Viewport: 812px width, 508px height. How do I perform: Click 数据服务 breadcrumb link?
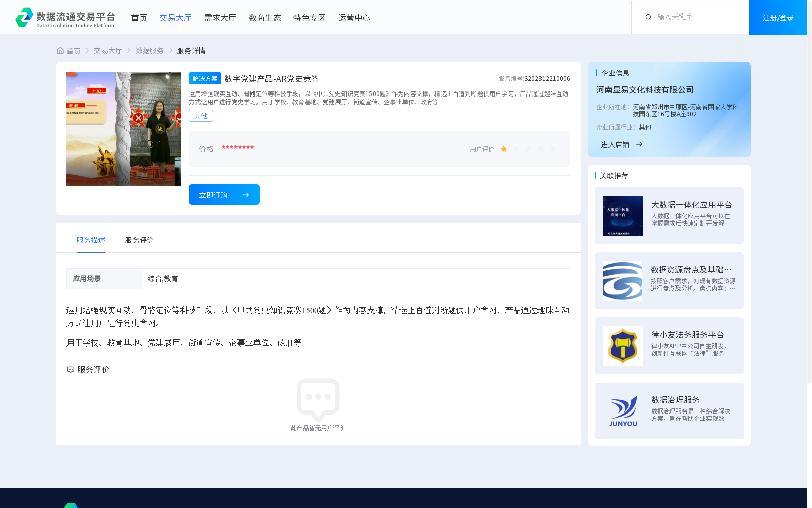click(x=150, y=51)
